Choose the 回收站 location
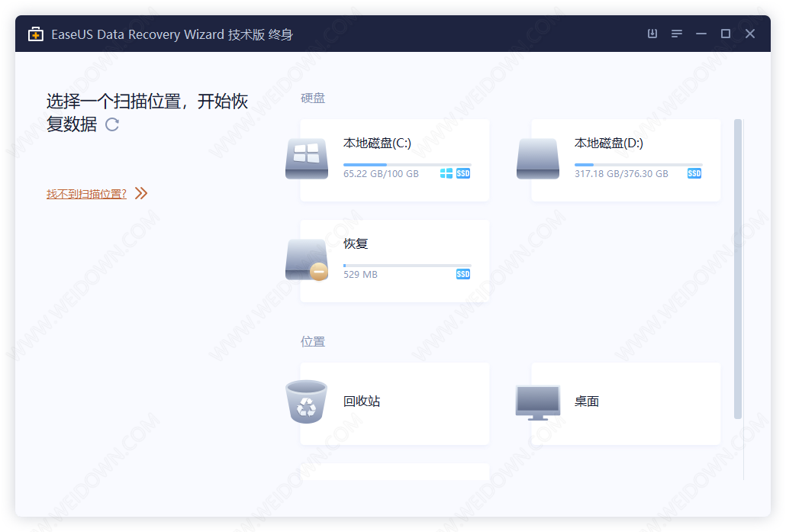The width and height of the screenshot is (786, 532). pyautogui.click(x=362, y=401)
